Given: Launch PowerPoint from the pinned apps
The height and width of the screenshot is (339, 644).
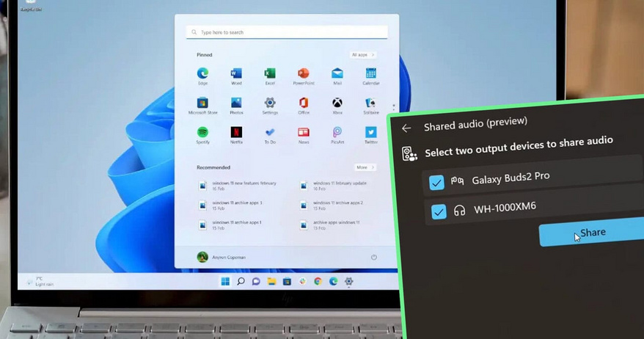Looking at the screenshot, I should click(x=304, y=74).
